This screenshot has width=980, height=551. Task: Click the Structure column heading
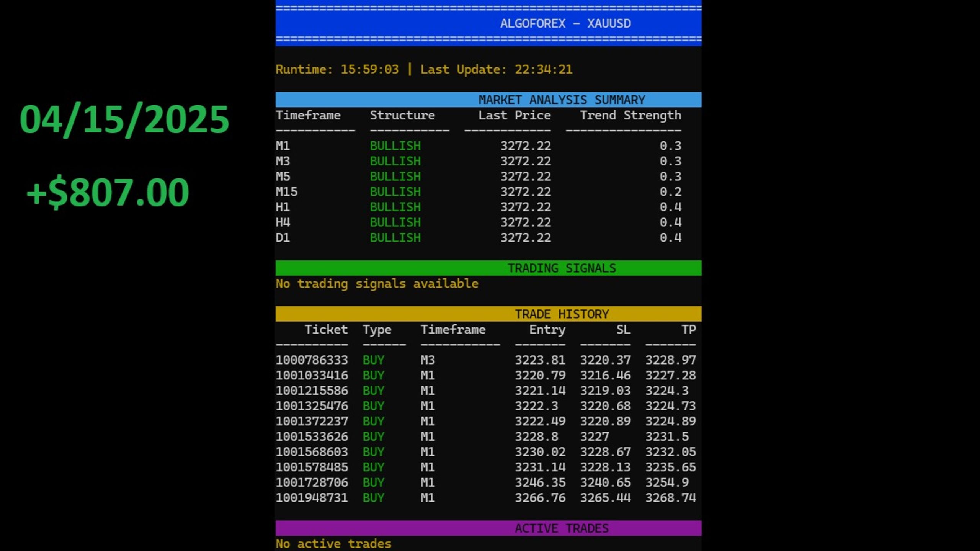tap(402, 115)
